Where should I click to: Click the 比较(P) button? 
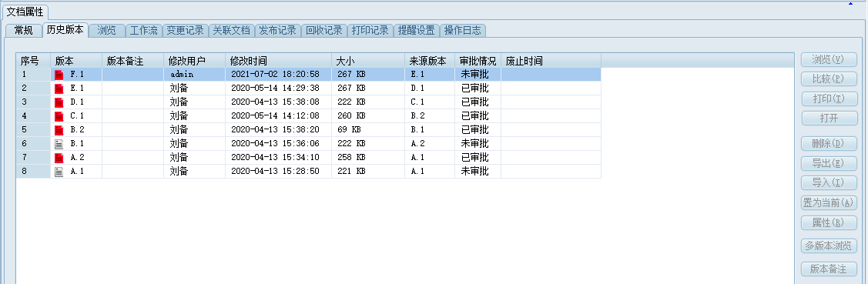click(829, 79)
